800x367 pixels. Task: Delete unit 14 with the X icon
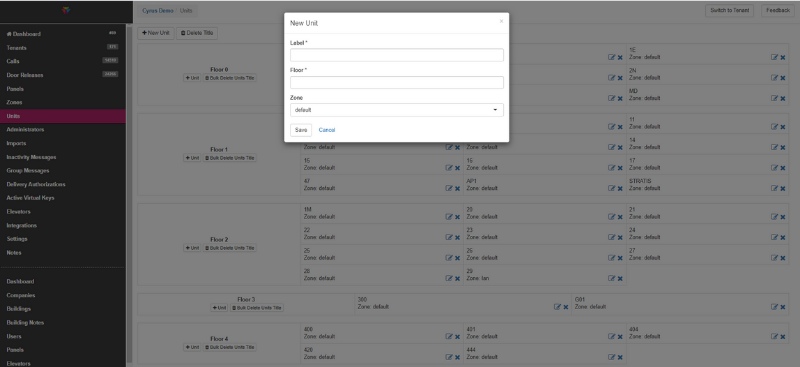coord(783,148)
